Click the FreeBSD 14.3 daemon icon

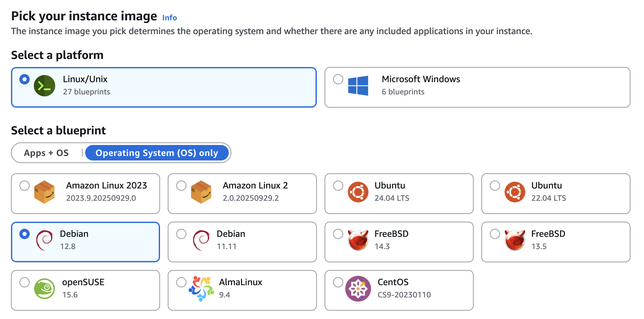pos(358,240)
